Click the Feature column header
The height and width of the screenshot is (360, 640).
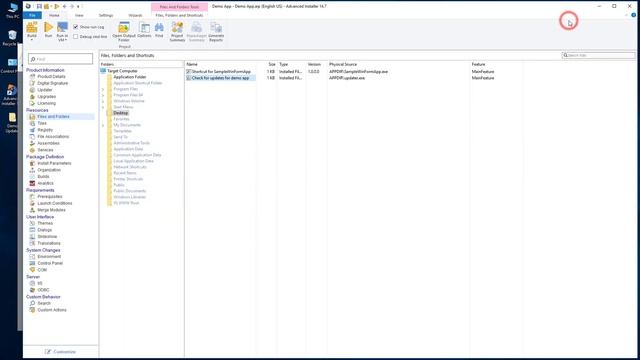tap(478, 64)
